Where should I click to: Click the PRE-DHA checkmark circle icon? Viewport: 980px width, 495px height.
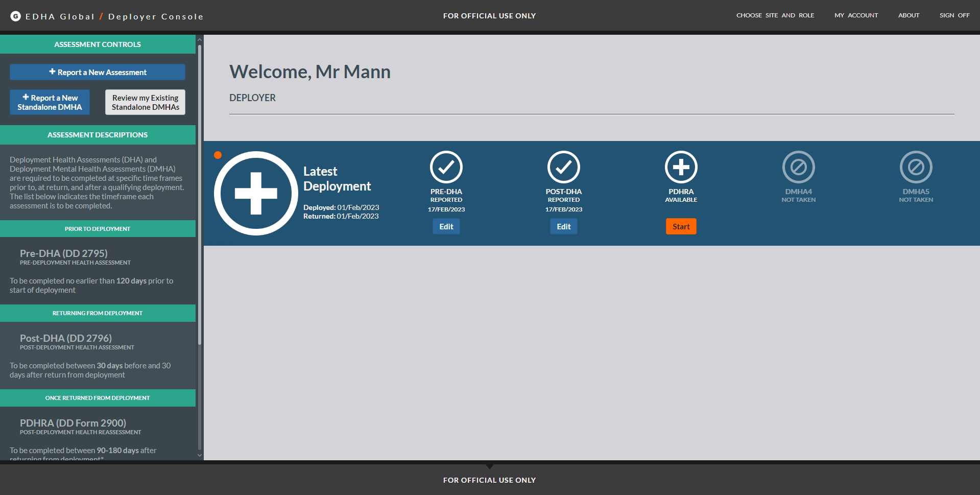point(446,167)
